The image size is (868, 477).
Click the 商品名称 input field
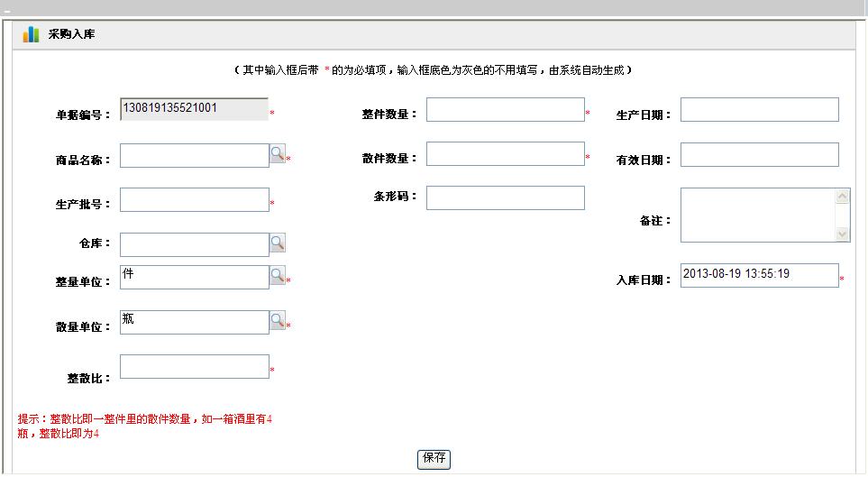tap(194, 156)
